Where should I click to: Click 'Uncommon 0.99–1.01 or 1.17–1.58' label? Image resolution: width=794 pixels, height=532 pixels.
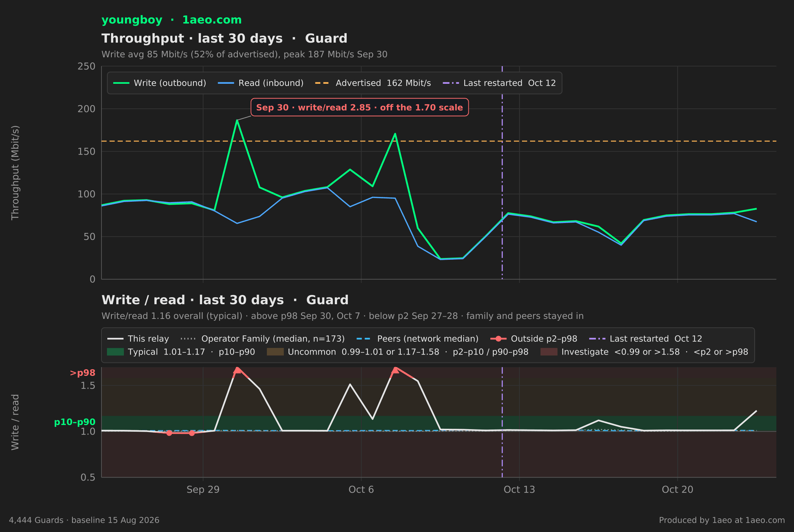[408, 352]
